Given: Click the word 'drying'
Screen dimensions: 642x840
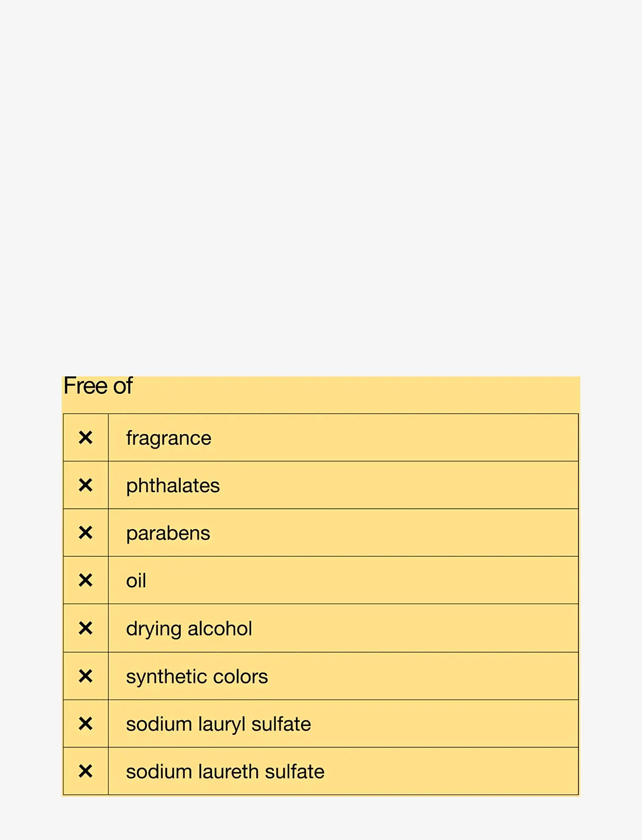Looking at the screenshot, I should coord(154,629).
